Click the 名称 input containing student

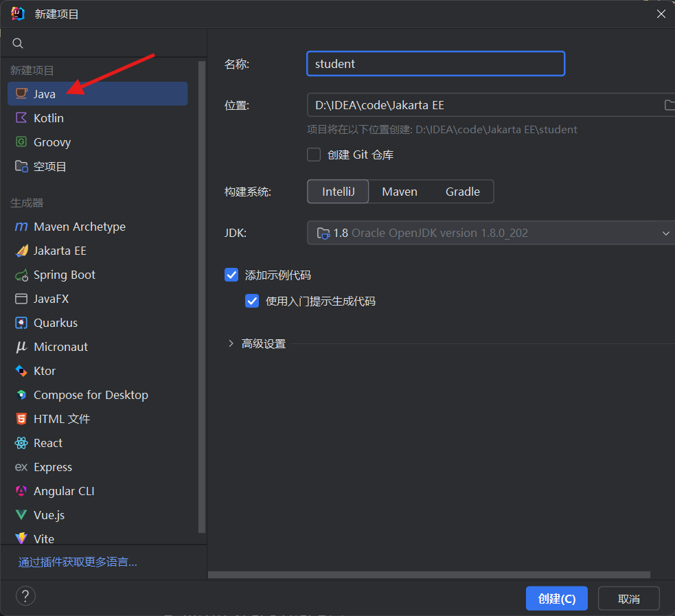click(x=435, y=64)
